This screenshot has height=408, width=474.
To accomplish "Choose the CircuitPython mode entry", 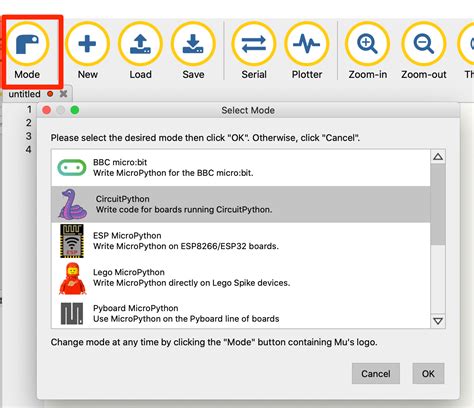I will click(241, 204).
